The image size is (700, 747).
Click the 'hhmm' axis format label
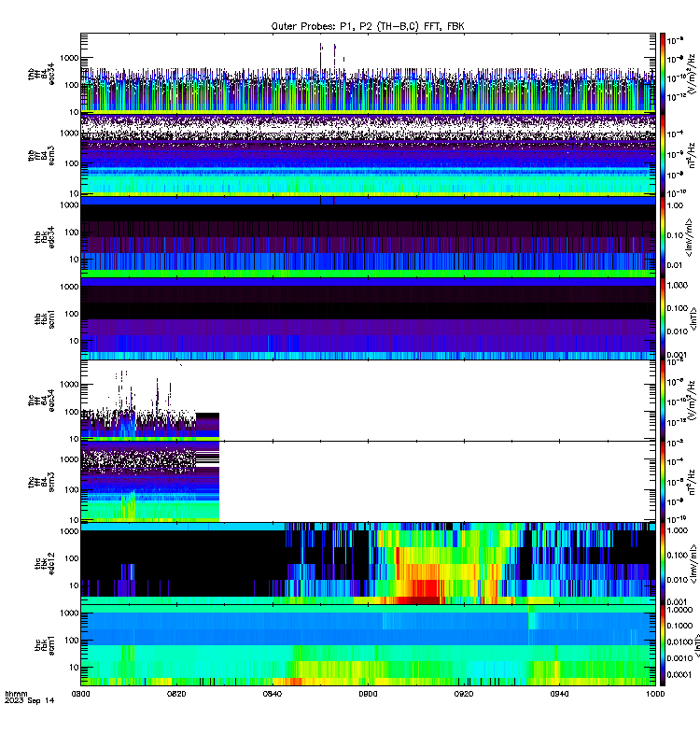[x=16, y=694]
